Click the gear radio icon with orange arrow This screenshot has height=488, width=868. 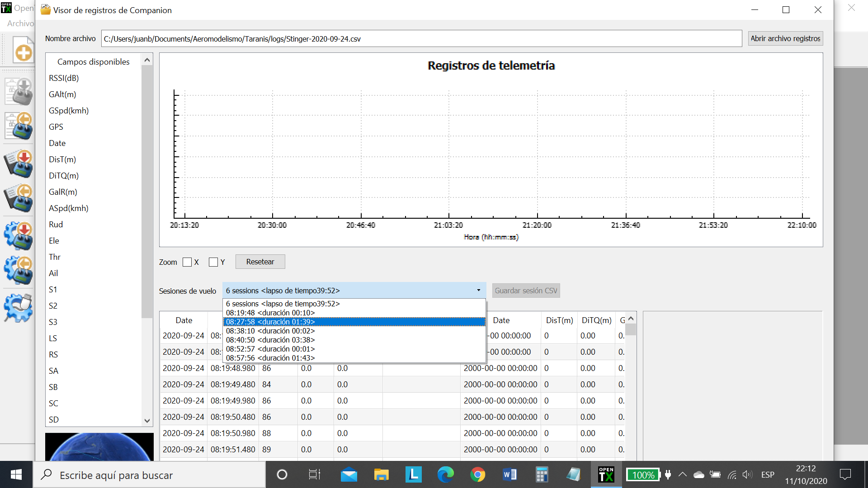pos(19,270)
